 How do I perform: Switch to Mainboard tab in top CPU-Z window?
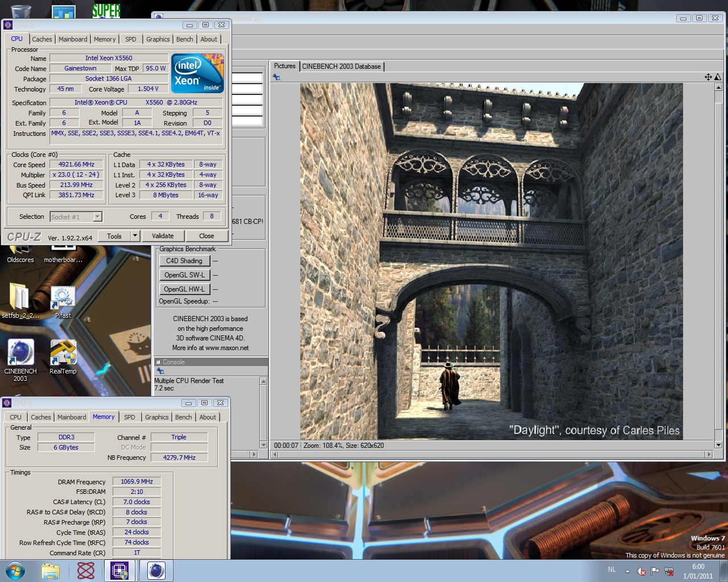73,39
